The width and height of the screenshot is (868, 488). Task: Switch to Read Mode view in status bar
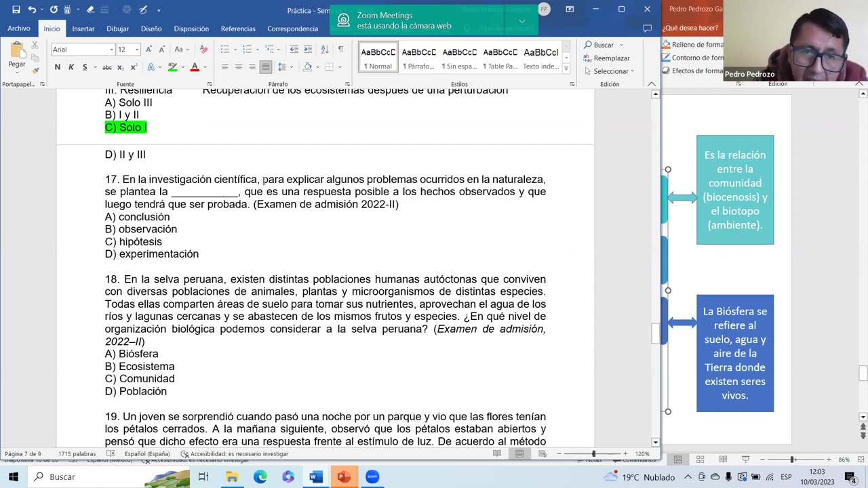(497, 453)
